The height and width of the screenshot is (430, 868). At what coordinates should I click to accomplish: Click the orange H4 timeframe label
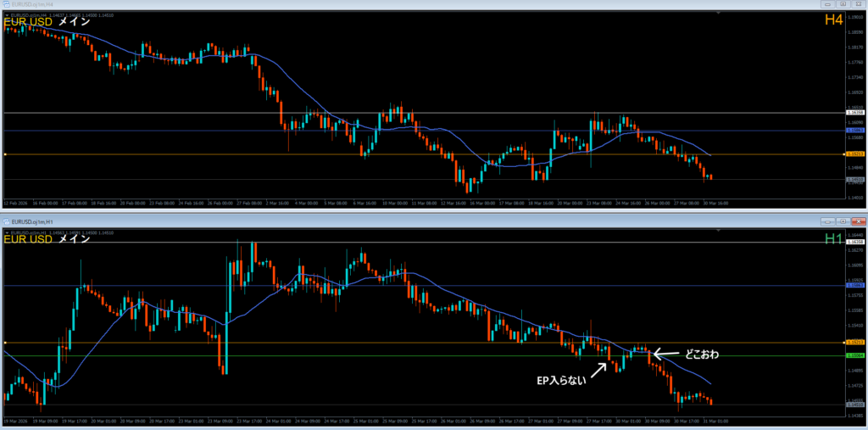[833, 20]
